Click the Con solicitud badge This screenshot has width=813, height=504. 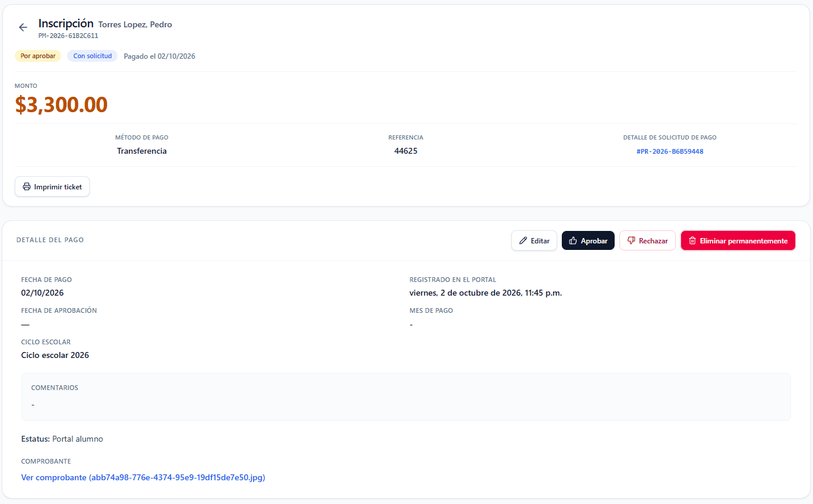click(93, 56)
